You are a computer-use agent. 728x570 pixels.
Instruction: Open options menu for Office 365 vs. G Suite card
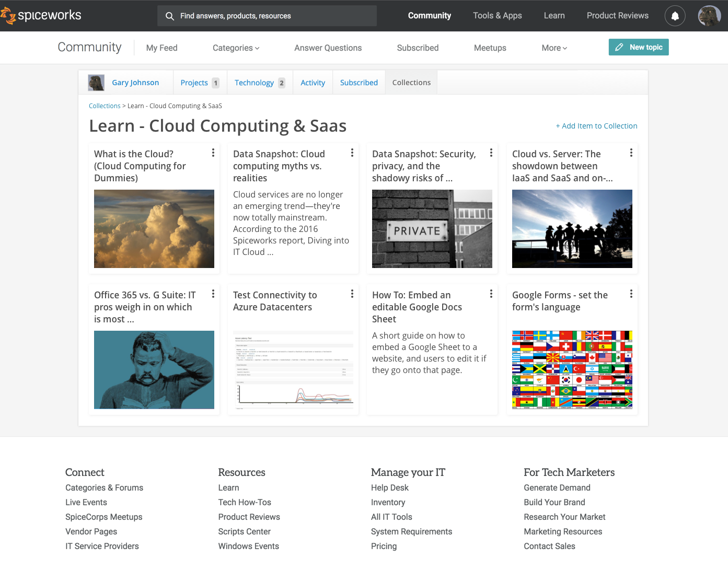213,294
